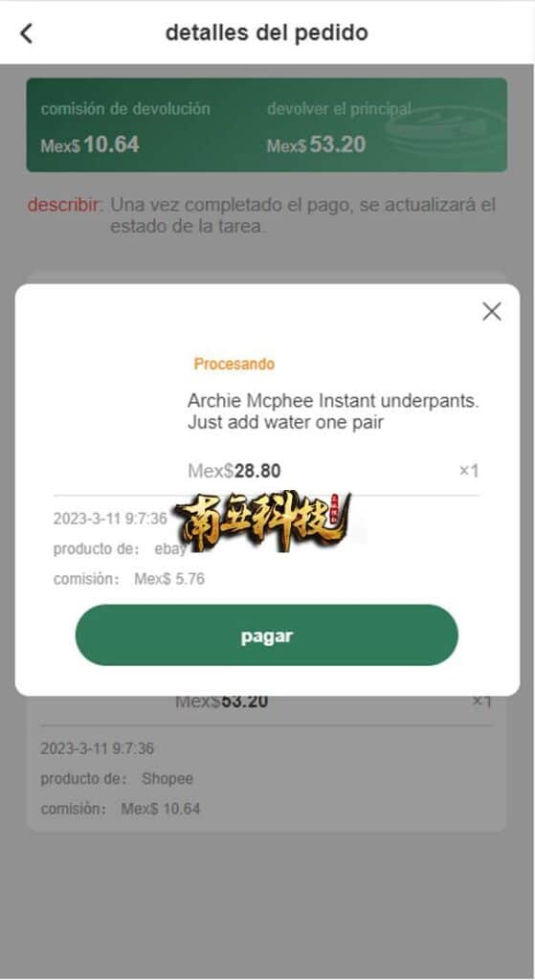The width and height of the screenshot is (535, 980).
Task: Click the background comisión Mex$ 10.64 line
Action: click(x=121, y=809)
